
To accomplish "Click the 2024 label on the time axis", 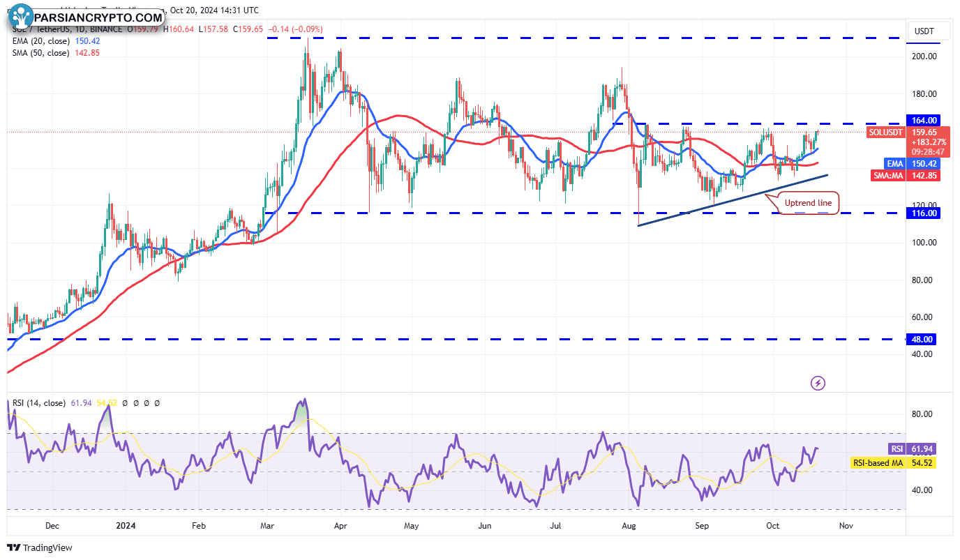I will 125,525.
